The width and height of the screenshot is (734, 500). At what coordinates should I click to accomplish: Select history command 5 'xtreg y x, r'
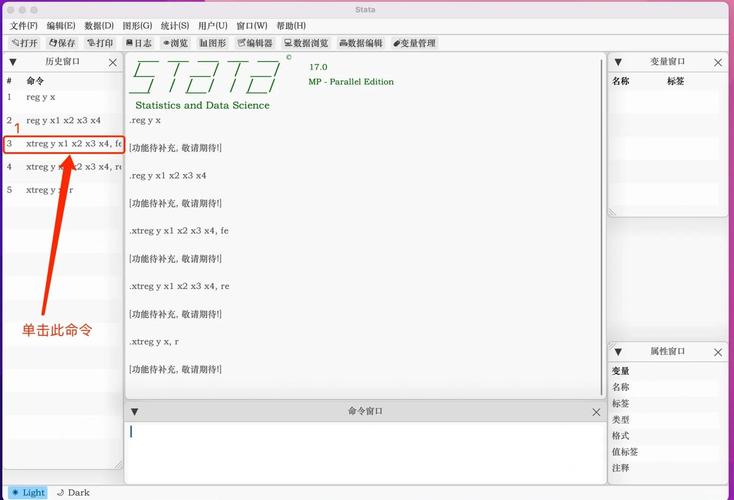pyautogui.click(x=63, y=190)
